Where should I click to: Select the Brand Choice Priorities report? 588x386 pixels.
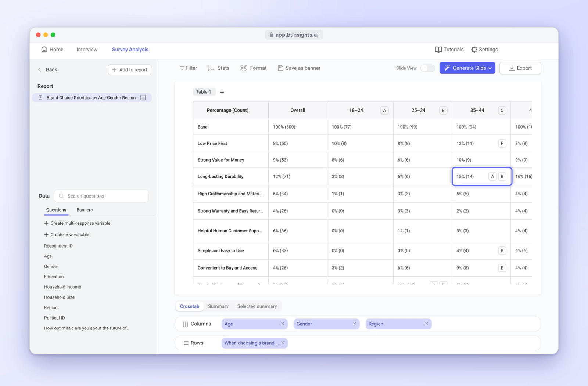click(x=91, y=98)
